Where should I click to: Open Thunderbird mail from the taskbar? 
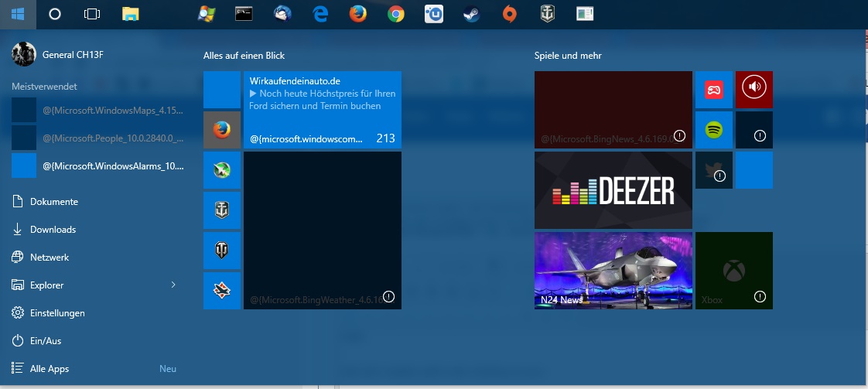[x=282, y=15]
